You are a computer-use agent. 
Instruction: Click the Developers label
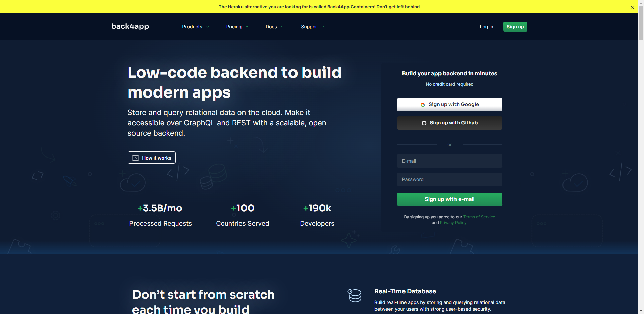coord(317,223)
